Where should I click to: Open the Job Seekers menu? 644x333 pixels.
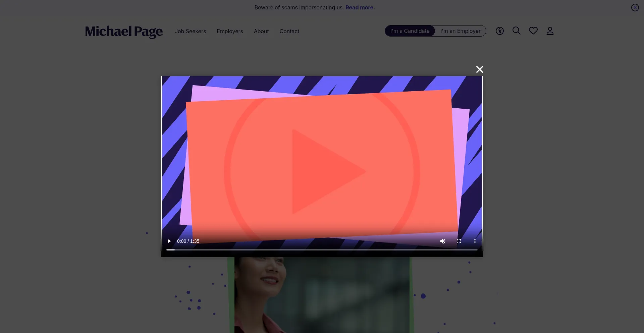(190, 31)
